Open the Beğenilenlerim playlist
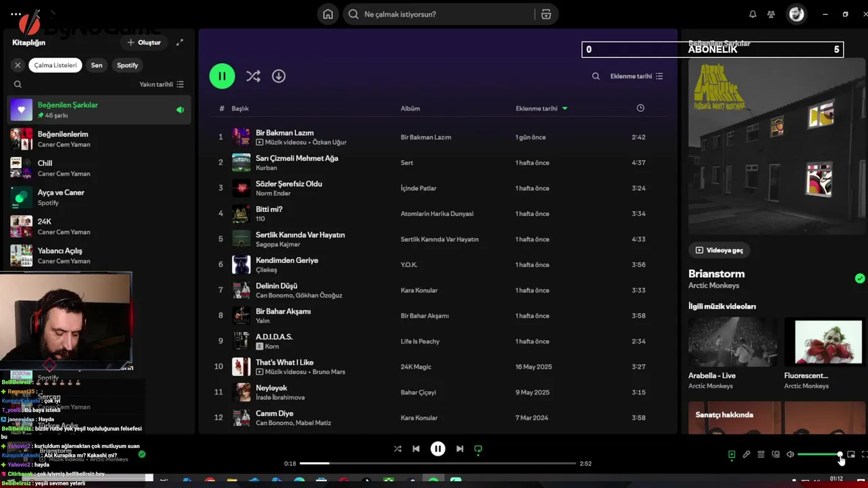Screen dimensions: 868x488 [99, 139]
